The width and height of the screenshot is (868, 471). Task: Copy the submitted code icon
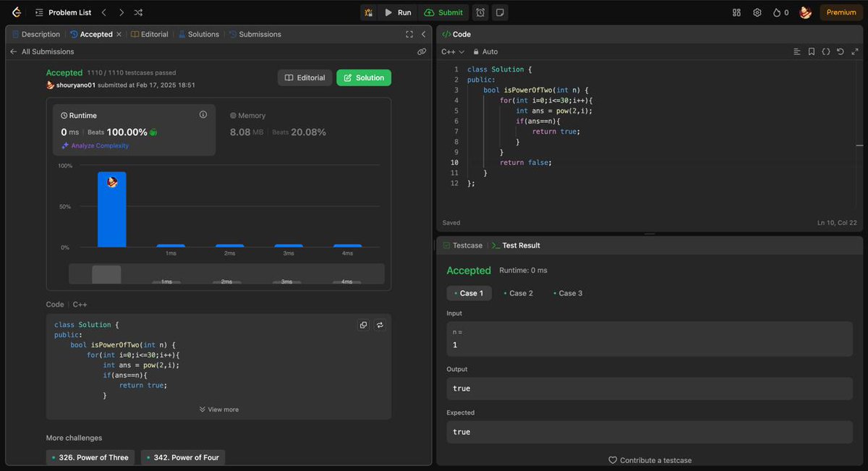tap(363, 325)
